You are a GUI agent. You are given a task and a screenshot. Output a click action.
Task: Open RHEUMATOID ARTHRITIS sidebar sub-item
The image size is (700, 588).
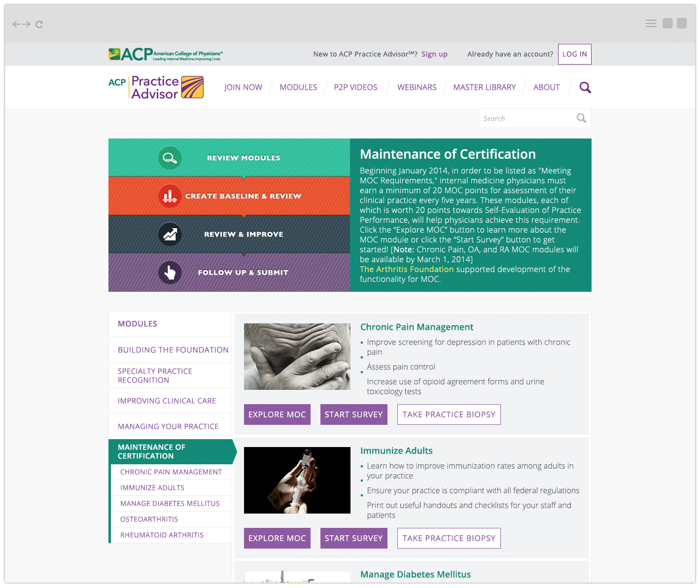pyautogui.click(x=171, y=535)
